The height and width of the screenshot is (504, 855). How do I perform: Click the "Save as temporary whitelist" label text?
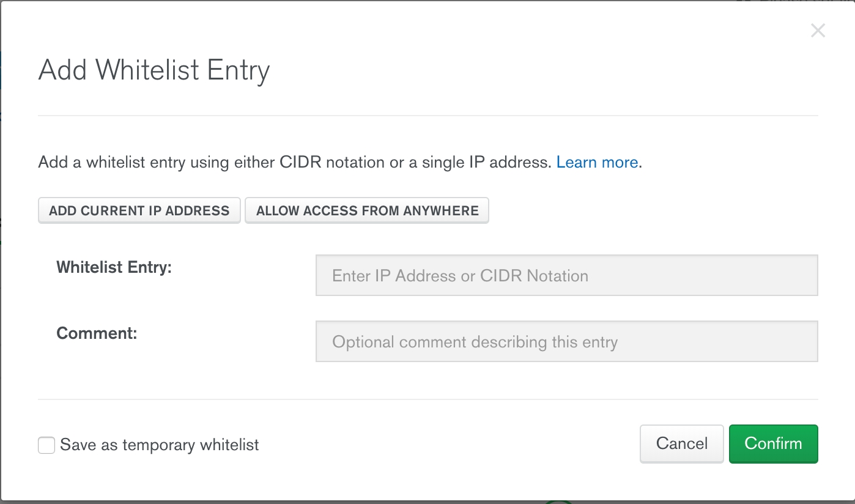pyautogui.click(x=159, y=445)
